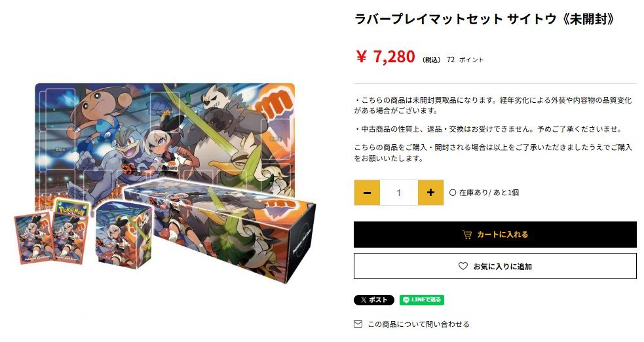Click the heart icon for favorites
The width and height of the screenshot is (644, 342).
pos(463,266)
